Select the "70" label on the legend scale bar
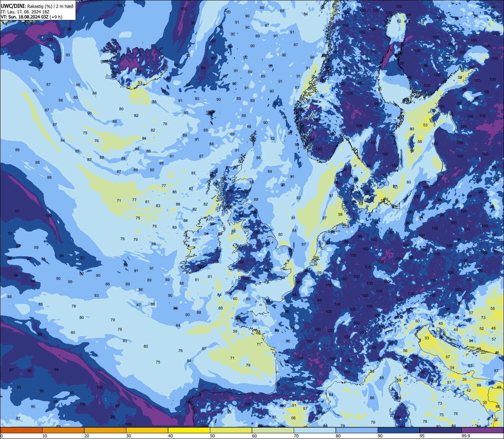 (x=296, y=436)
